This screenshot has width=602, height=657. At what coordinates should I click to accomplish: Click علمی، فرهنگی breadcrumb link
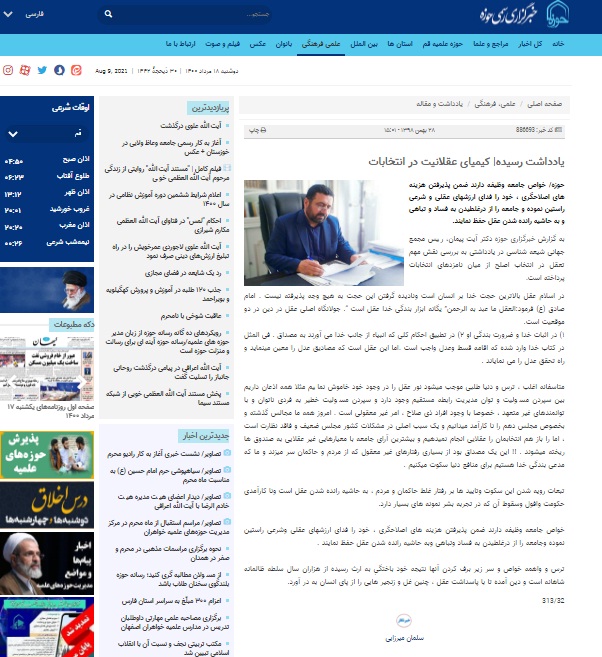point(495,104)
